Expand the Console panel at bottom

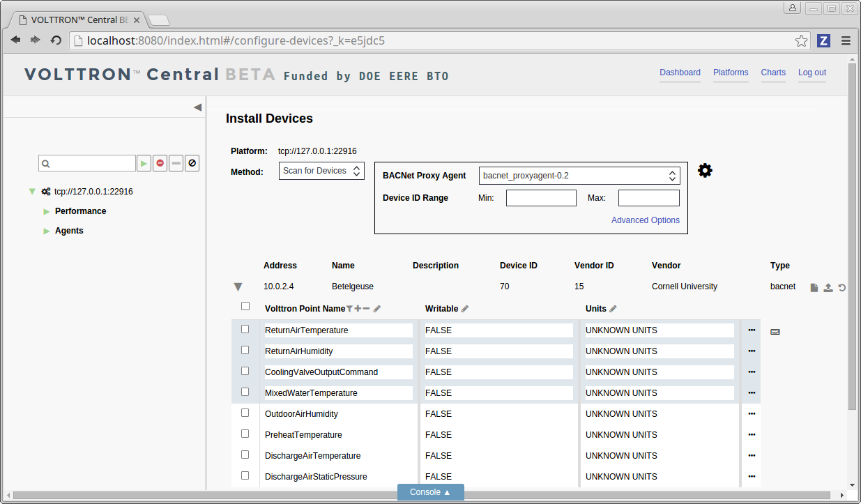point(430,492)
